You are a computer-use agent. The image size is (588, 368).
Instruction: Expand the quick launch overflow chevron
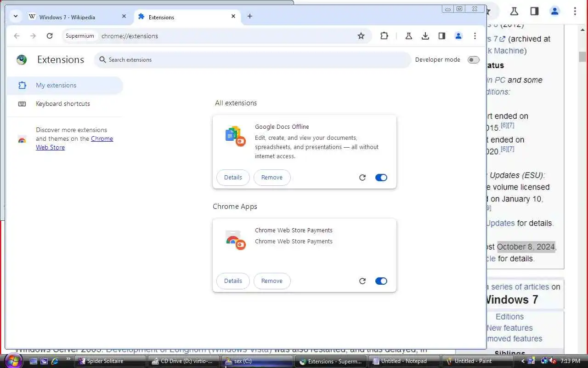[x=68, y=359]
